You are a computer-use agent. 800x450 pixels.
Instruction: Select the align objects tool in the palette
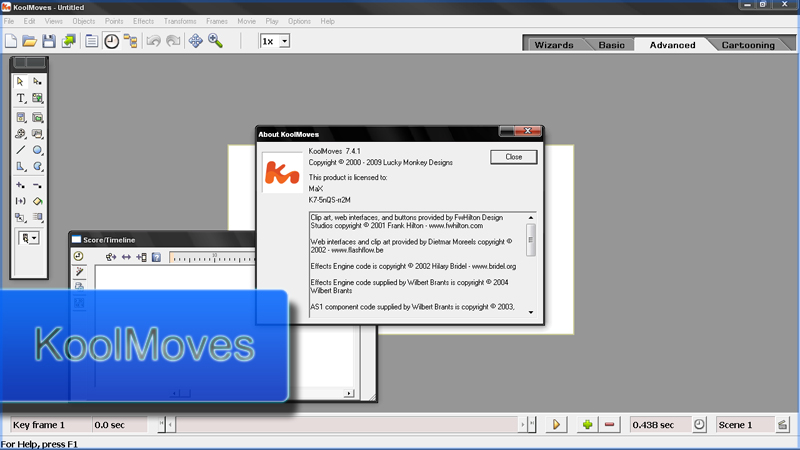37,217
